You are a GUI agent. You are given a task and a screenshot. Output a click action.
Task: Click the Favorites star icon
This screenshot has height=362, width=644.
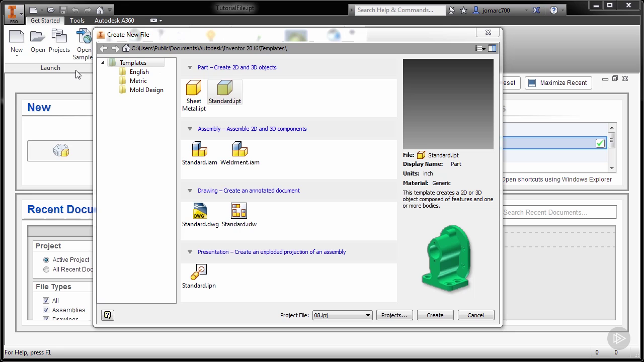coord(463,10)
